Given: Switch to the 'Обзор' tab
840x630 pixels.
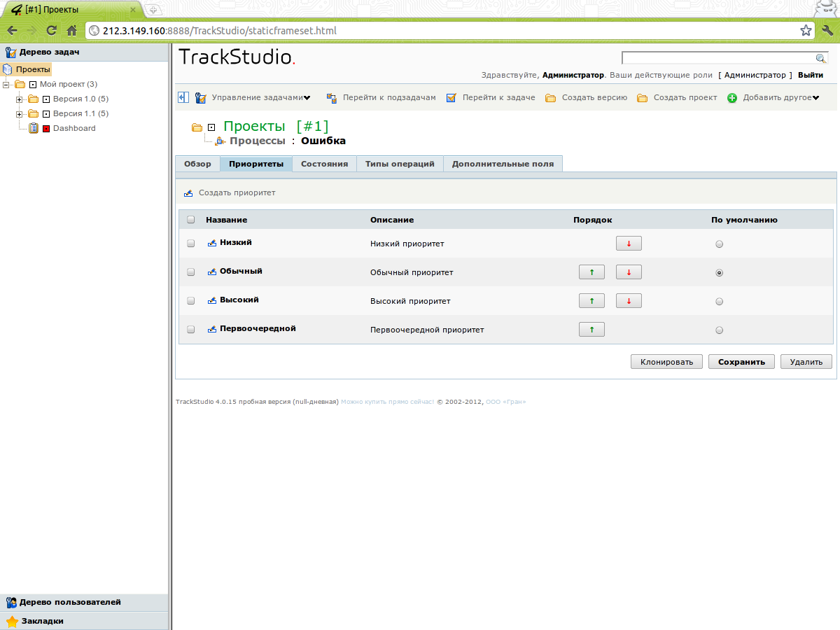Looking at the screenshot, I should pyautogui.click(x=197, y=164).
